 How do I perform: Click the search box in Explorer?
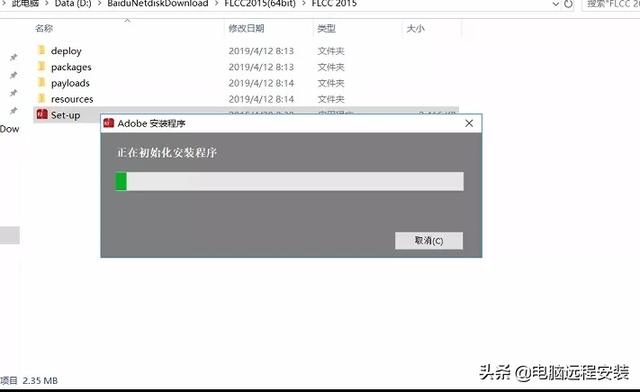pyautogui.click(x=611, y=4)
